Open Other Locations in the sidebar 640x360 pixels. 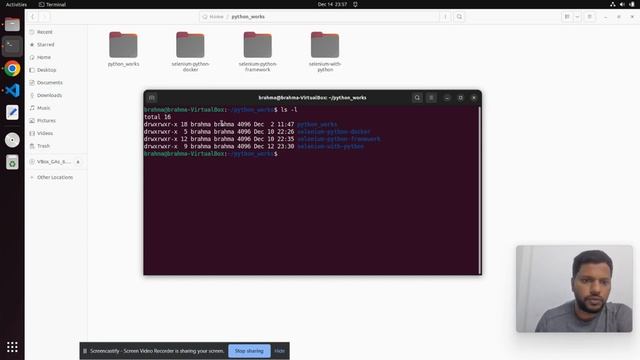point(56,177)
